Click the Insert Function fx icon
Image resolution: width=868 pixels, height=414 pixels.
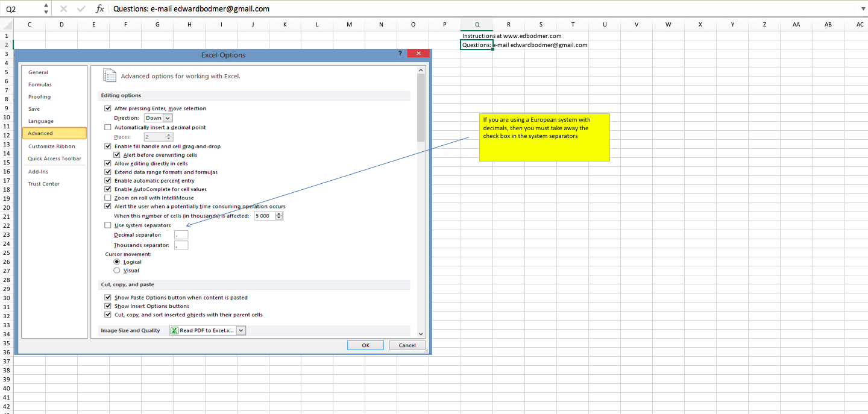tap(100, 9)
